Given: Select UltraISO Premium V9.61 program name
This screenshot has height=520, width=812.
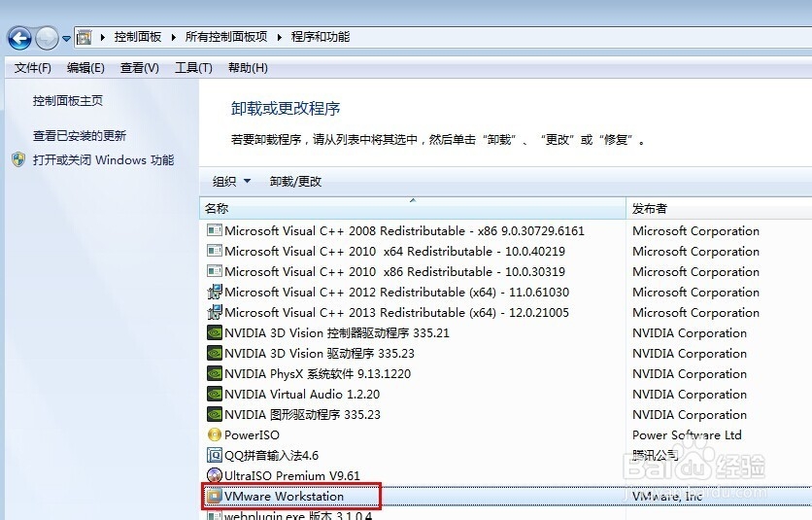Looking at the screenshot, I should 292,476.
